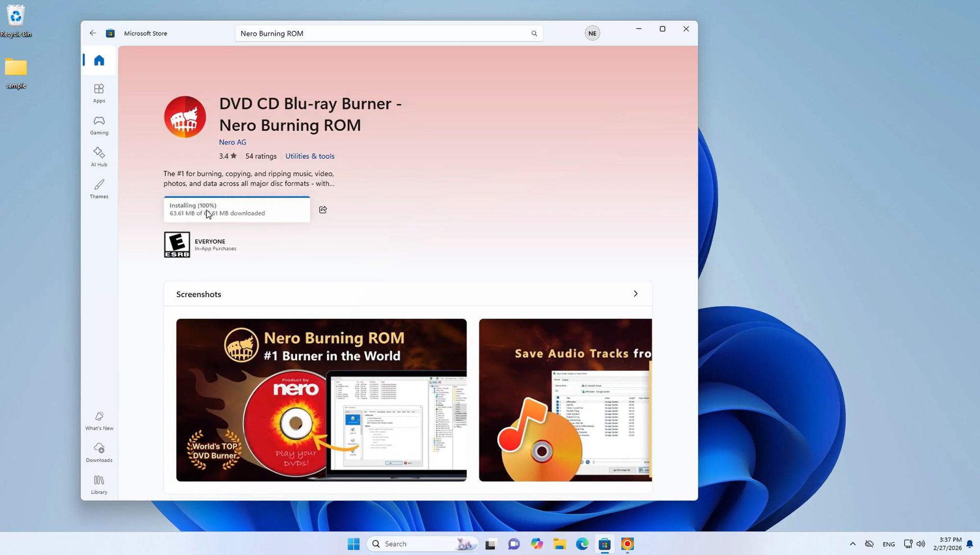
Task: Expand the hidden icons tray arrow
Action: pos(853,544)
